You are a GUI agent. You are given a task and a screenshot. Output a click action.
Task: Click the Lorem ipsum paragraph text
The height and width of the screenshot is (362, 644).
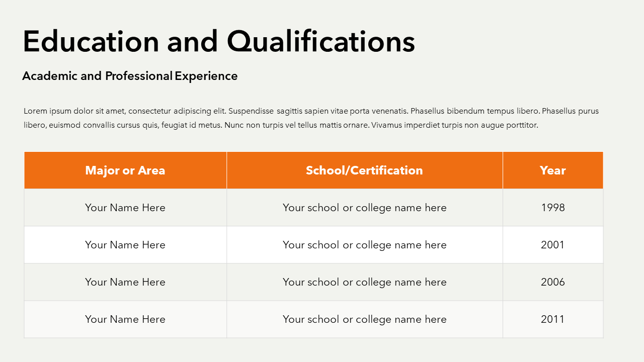click(311, 118)
